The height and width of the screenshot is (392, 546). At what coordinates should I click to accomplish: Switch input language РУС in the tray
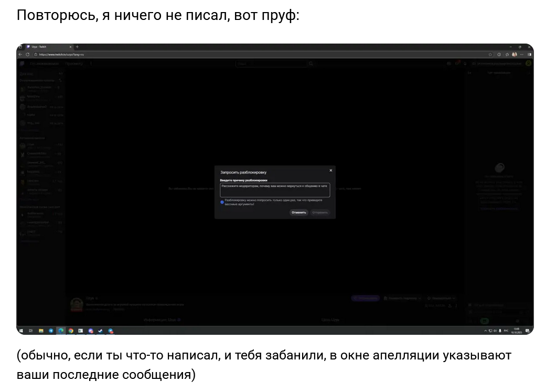(506, 331)
